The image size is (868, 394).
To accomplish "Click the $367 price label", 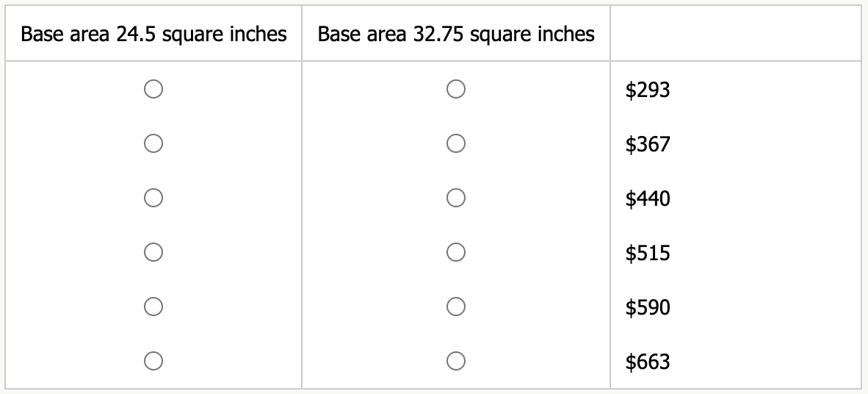I will [648, 144].
